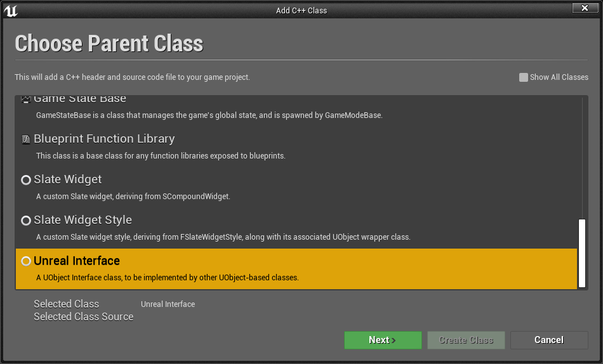This screenshot has width=603, height=364.
Task: Click the Create Class button
Action: (466, 340)
